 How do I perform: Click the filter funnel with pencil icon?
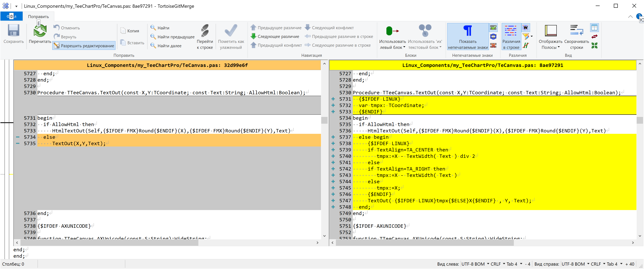pyautogui.click(x=526, y=37)
